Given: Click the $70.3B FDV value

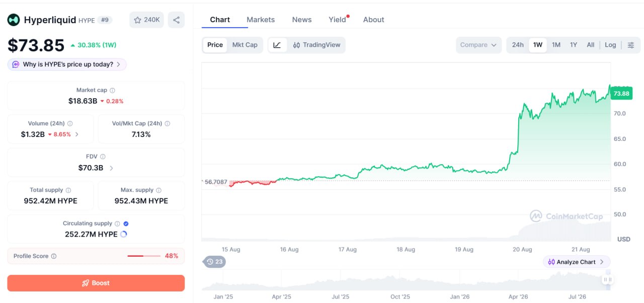Looking at the screenshot, I should pyautogui.click(x=91, y=168).
